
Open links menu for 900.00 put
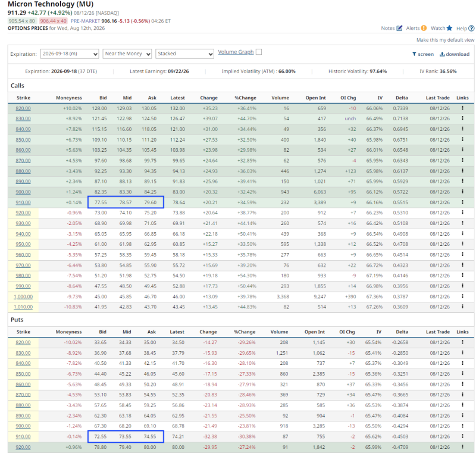tap(463, 426)
